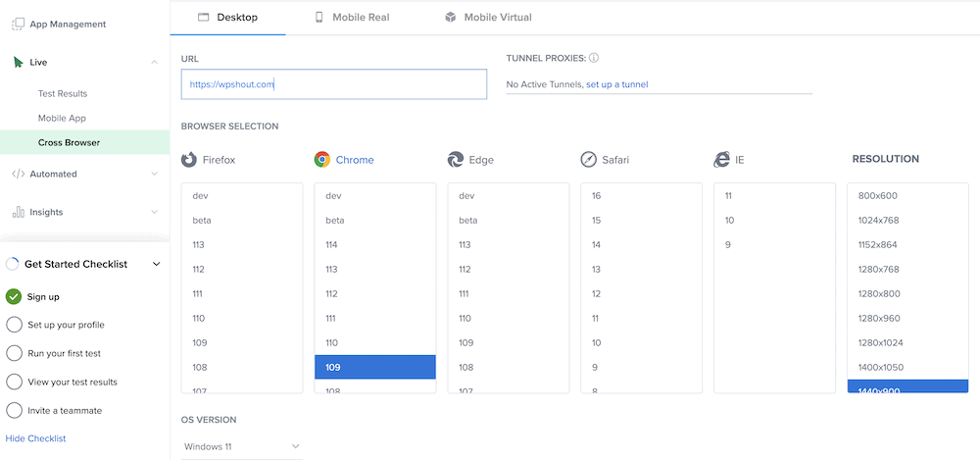Click the Firefox browser heading
Viewport: 980px width, 460px height.
click(x=220, y=160)
